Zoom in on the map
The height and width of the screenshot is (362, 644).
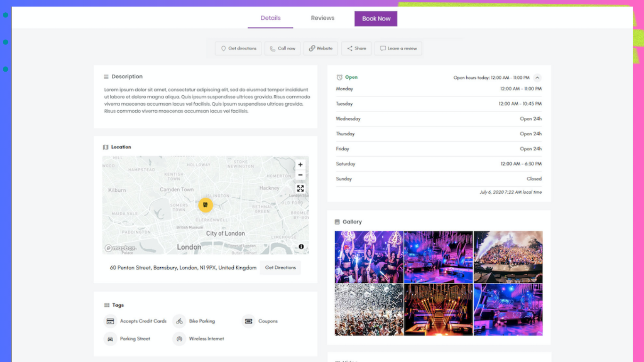(x=300, y=165)
